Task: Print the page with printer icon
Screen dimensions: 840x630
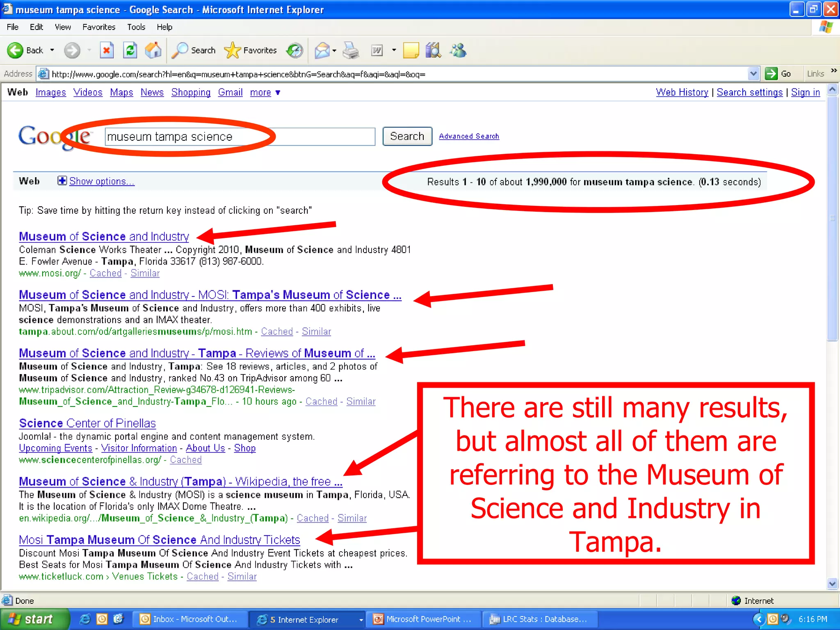Action: 351,50
